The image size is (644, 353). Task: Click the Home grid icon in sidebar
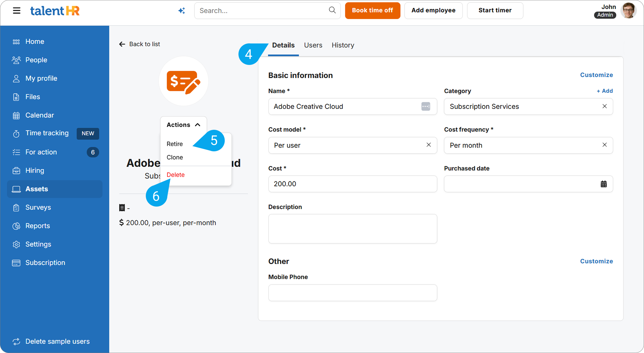click(16, 42)
